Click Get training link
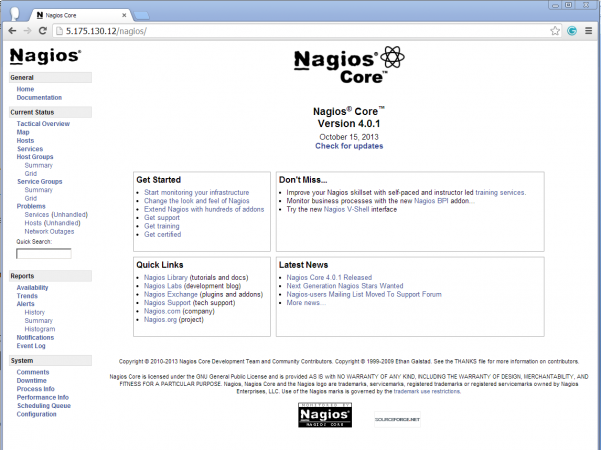 [x=162, y=226]
